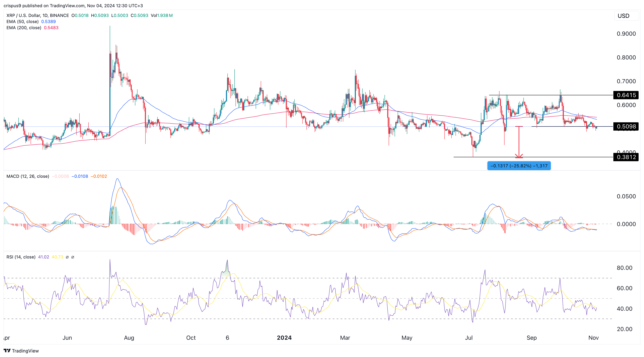The image size is (644, 357).
Task: Click the 0.5098 current price label
Action: 626,126
